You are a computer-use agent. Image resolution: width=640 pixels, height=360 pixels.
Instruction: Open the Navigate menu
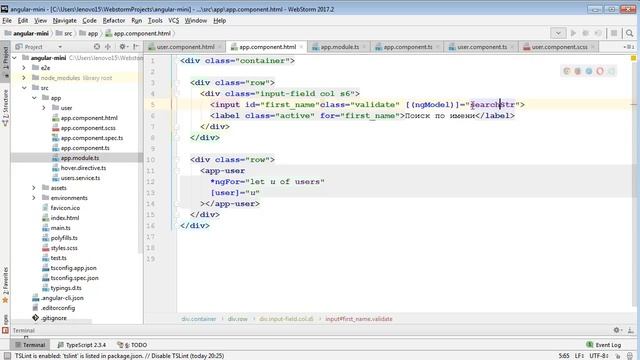pos(64,20)
